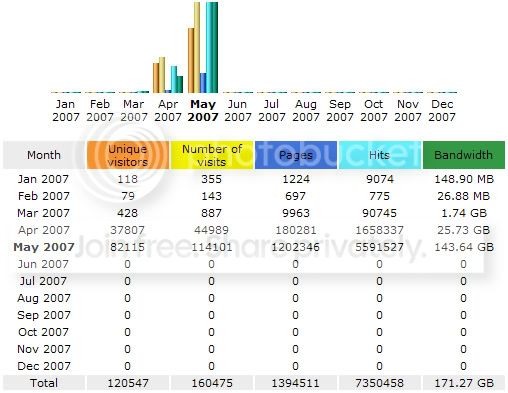508x393 pixels.
Task: Click the orange April unique visitors bar
Action: click(156, 78)
